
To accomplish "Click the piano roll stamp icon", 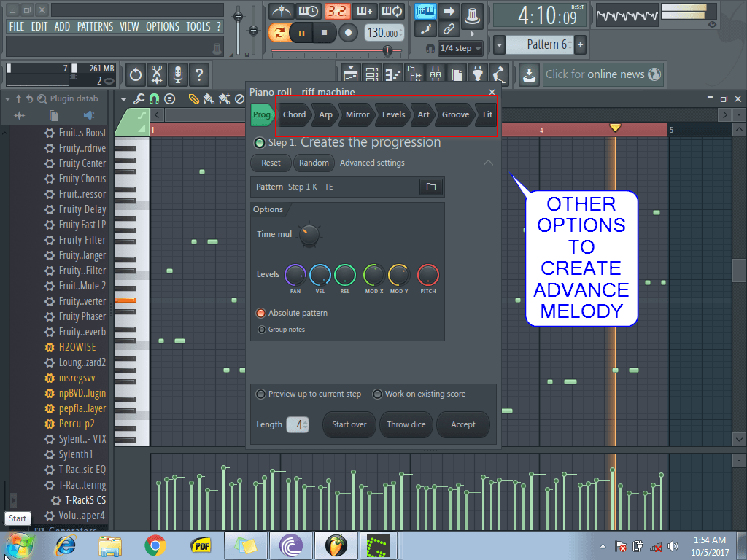I will click(169, 99).
